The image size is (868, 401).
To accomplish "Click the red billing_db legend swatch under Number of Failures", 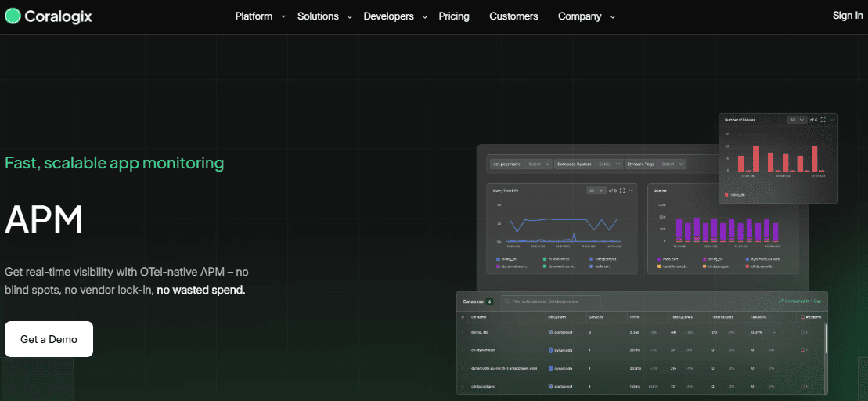I will point(727,195).
